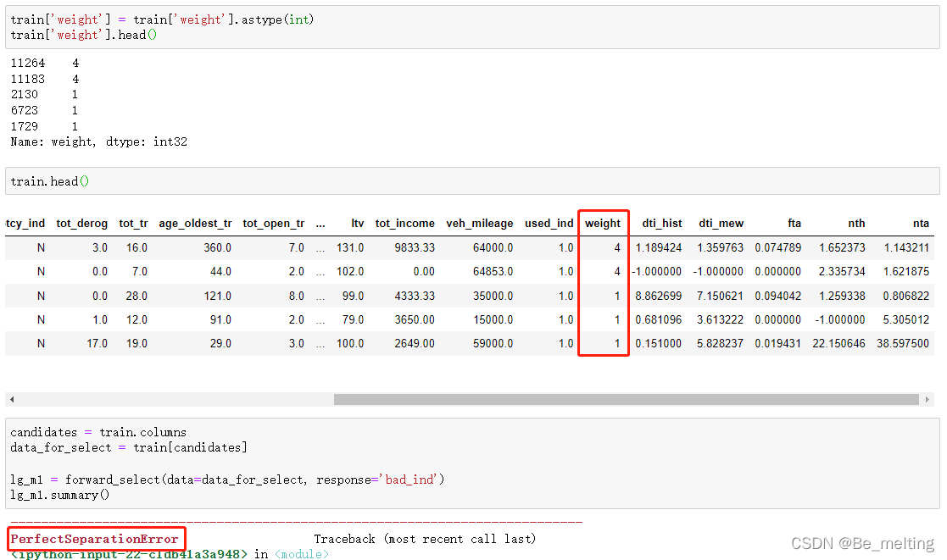Viewport: 947px width, 560px height.
Task: Click the code cell with astype(int)
Action: click(472, 27)
